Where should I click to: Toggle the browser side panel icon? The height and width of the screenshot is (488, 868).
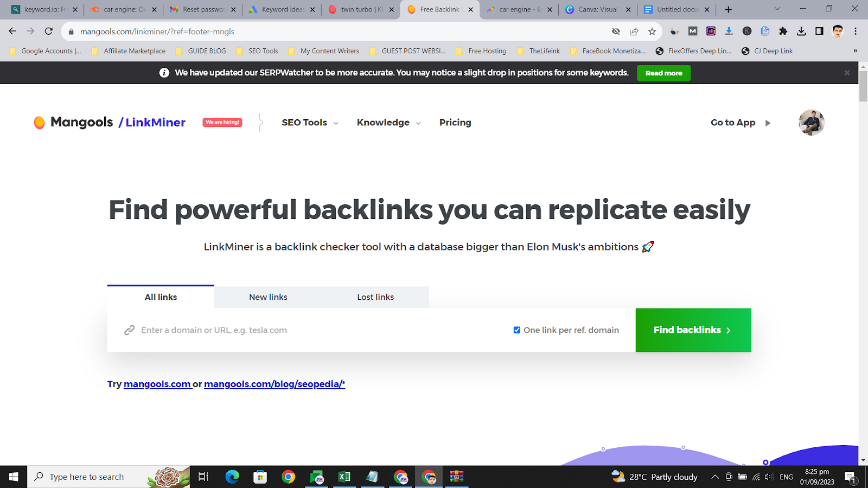point(819,31)
